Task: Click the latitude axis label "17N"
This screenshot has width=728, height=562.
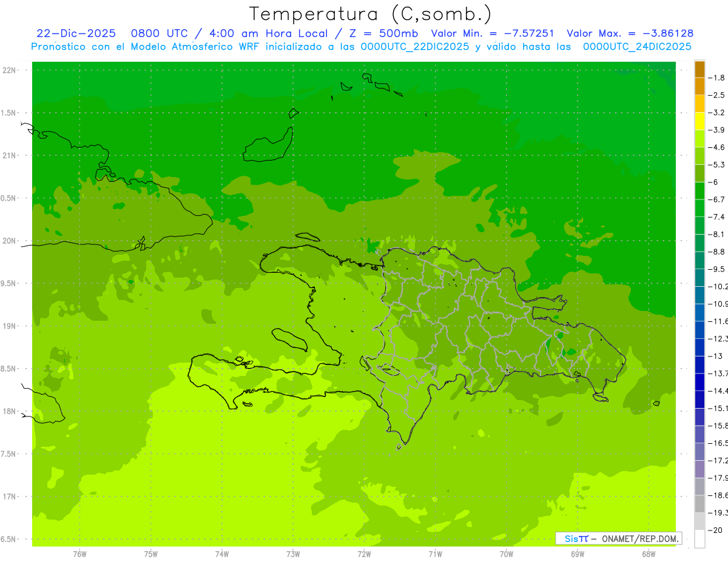Action: coord(9,497)
